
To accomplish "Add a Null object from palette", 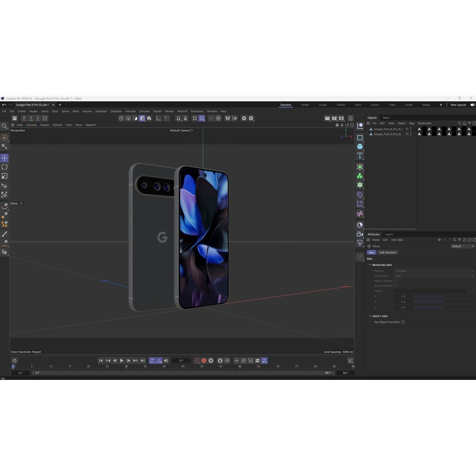I will point(360,126).
